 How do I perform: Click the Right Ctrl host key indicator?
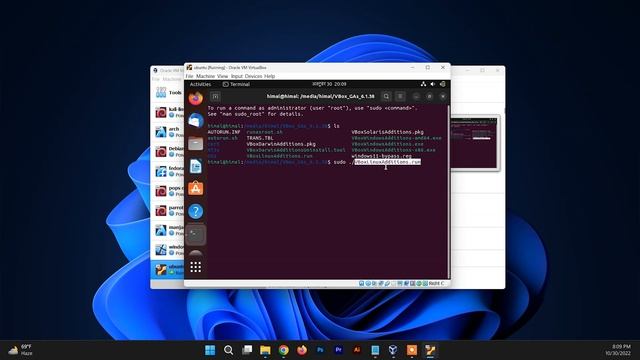click(436, 283)
